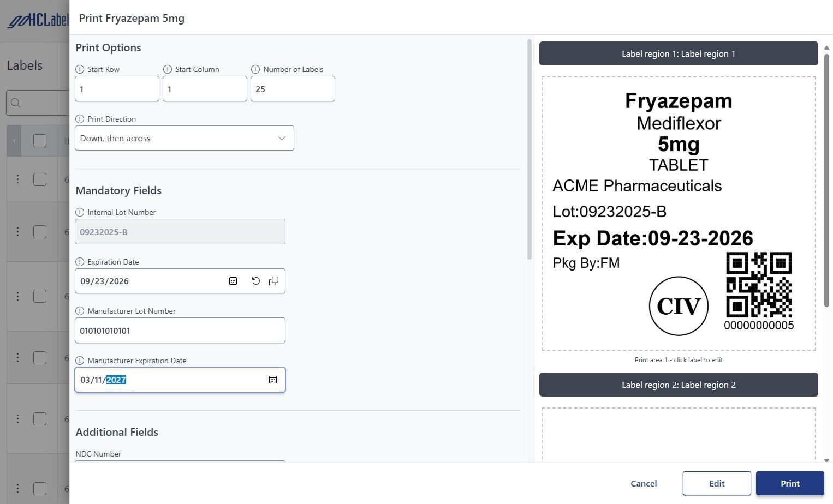Screen dimensions: 833x504
Task: Click Cancel to close the print dialog
Action: click(x=644, y=483)
